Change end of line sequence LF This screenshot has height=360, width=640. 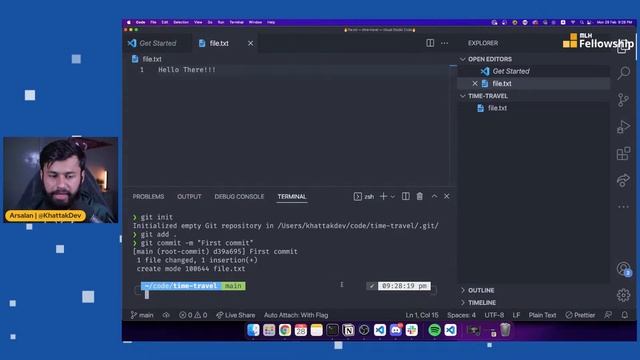516,315
